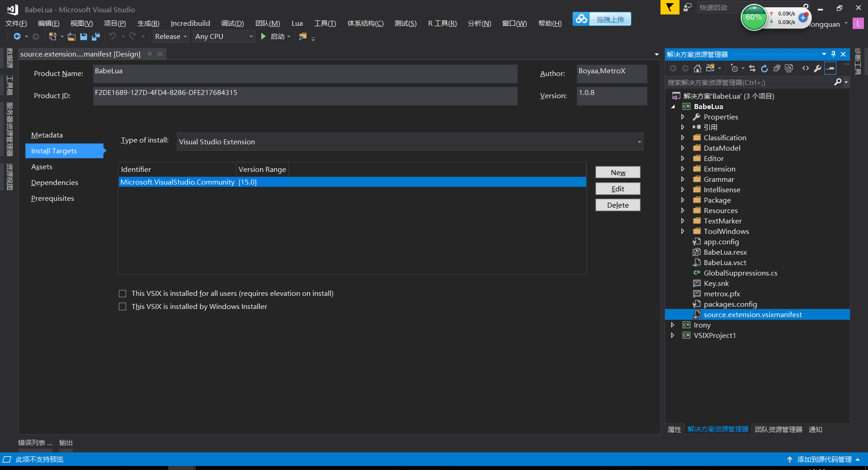Image resolution: width=868 pixels, height=470 pixels.
Task: Click the Collapse All icon in Solution Explorer
Action: [777, 68]
